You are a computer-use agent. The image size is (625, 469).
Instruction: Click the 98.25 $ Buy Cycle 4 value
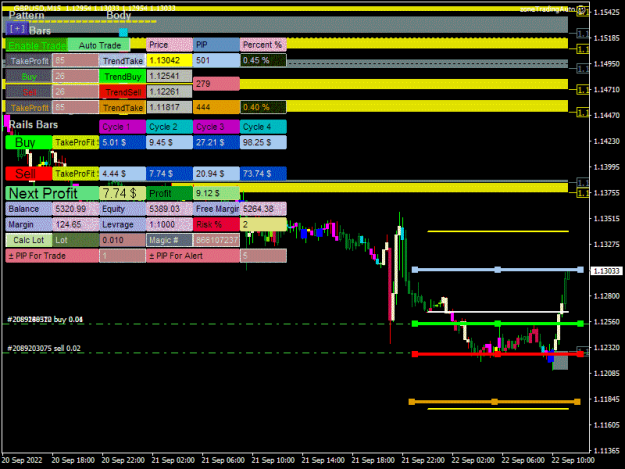pos(263,142)
